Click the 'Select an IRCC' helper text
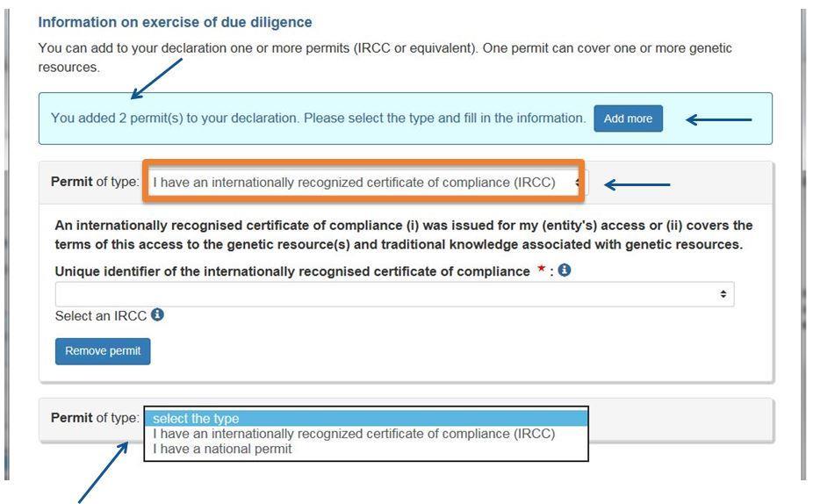813x504 pixels. point(101,316)
